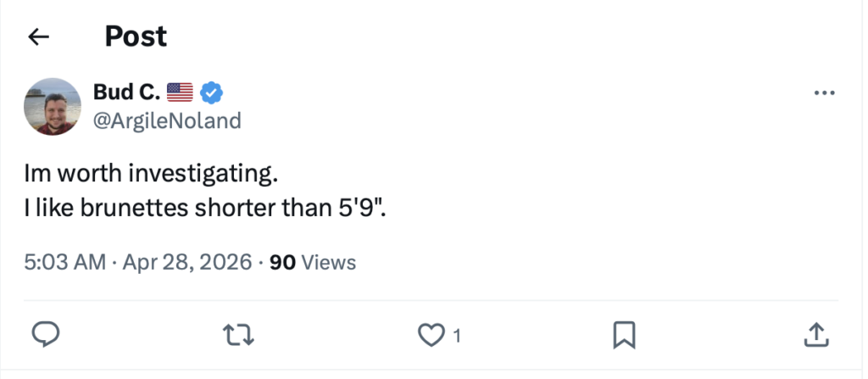Click the like count number 1
The width and height of the screenshot is (868, 379).
coord(457,337)
